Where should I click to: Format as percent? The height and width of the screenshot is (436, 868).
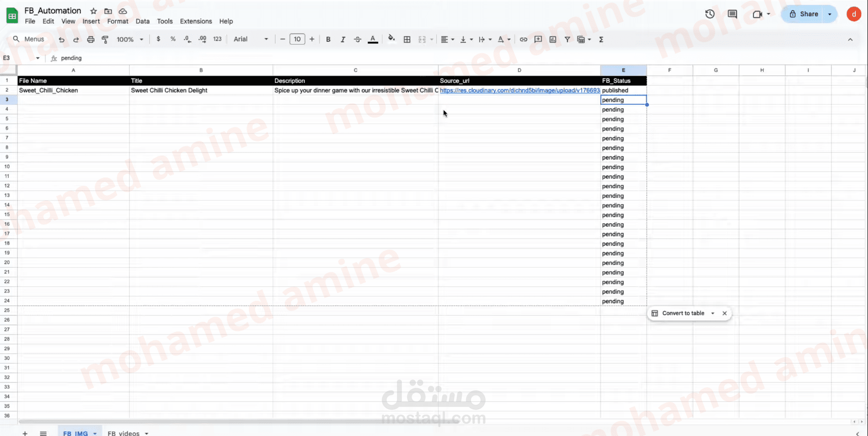(x=173, y=39)
